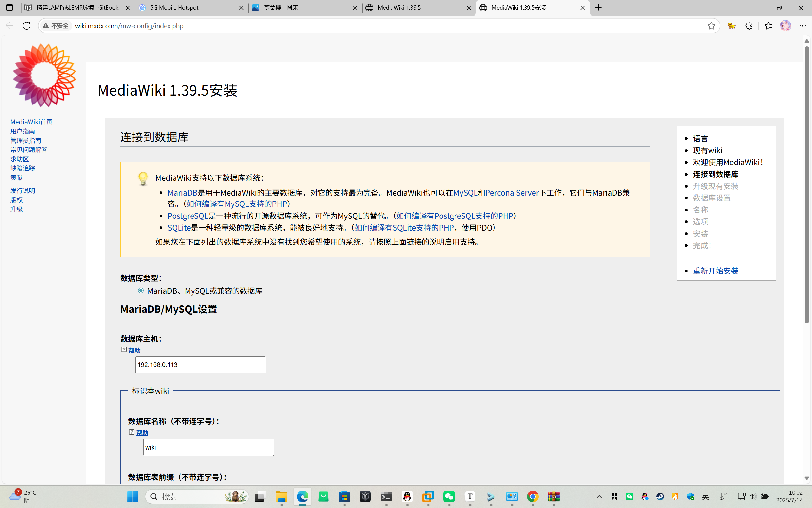Image resolution: width=812 pixels, height=508 pixels.
Task: Click the 帮助 link under 数据库主机
Action: coord(134,351)
